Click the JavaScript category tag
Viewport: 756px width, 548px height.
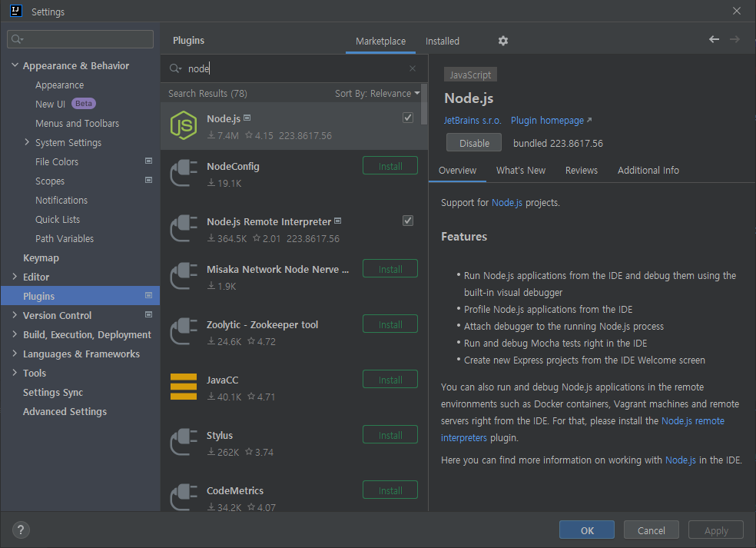[470, 75]
